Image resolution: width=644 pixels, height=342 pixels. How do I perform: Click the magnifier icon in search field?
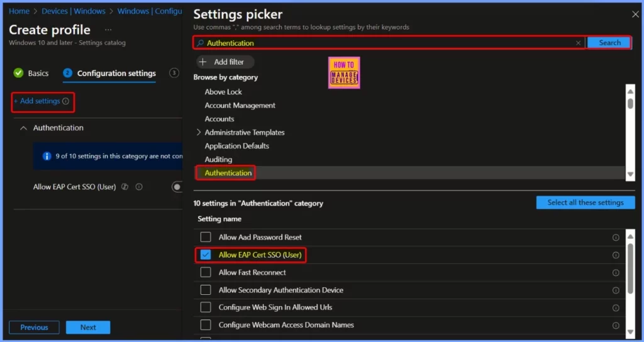[200, 43]
